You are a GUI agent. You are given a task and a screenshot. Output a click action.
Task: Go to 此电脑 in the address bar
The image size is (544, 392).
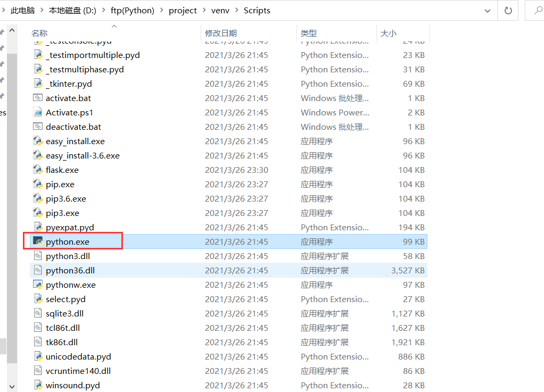(22, 11)
